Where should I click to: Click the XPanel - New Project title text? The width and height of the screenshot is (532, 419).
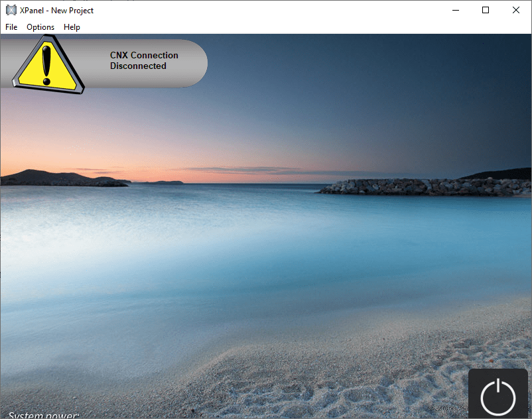tap(56, 11)
